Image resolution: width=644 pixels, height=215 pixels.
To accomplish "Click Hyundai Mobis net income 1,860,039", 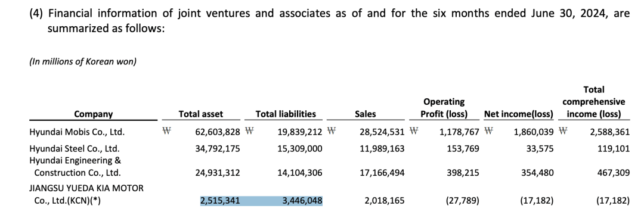I will click(534, 133).
